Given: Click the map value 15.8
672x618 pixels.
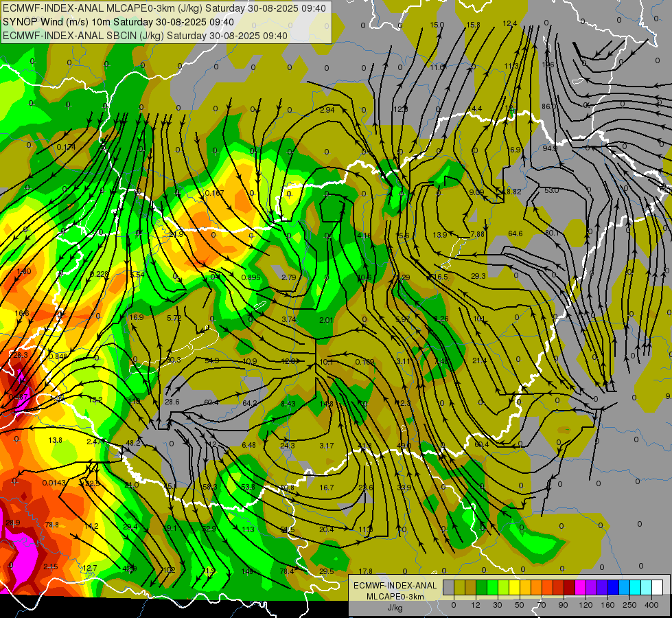Looking at the screenshot, I should (x=473, y=25).
